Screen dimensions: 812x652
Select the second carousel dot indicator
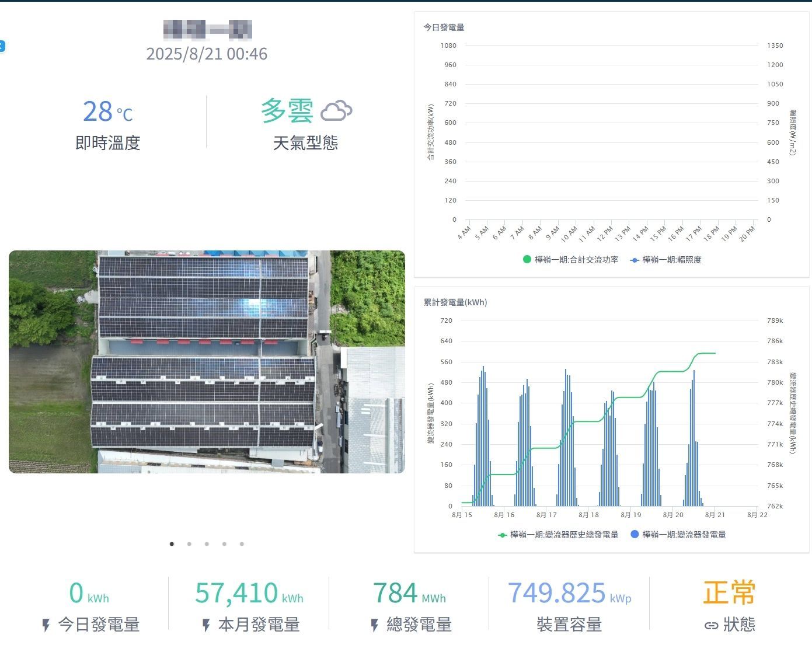point(189,544)
